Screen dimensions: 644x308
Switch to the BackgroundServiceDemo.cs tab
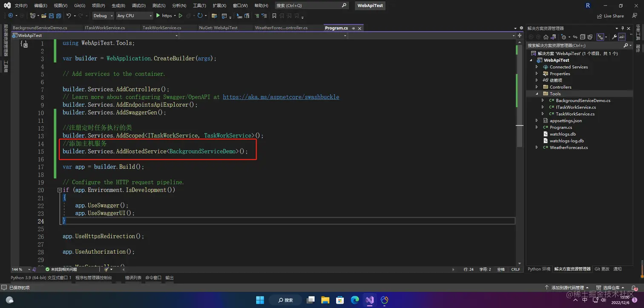point(40,28)
